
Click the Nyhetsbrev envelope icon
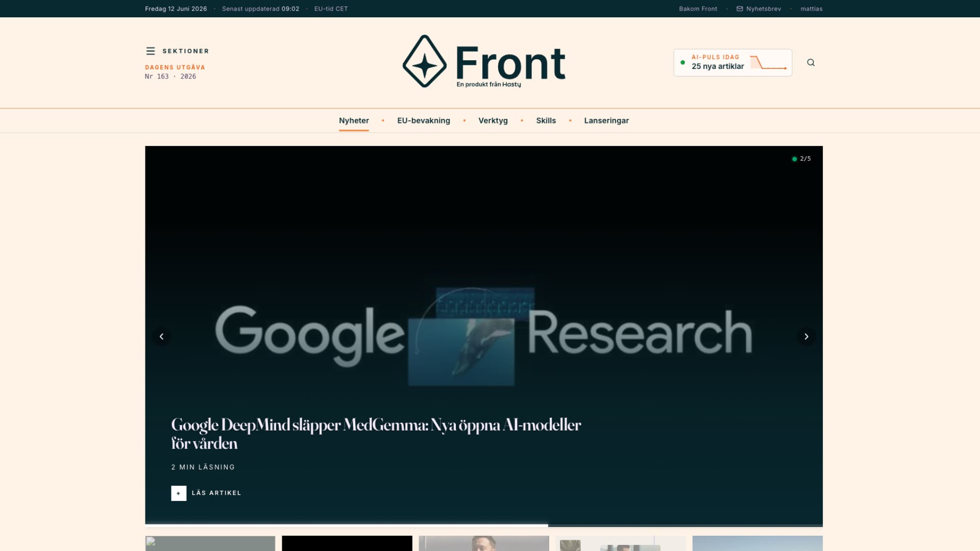point(740,9)
